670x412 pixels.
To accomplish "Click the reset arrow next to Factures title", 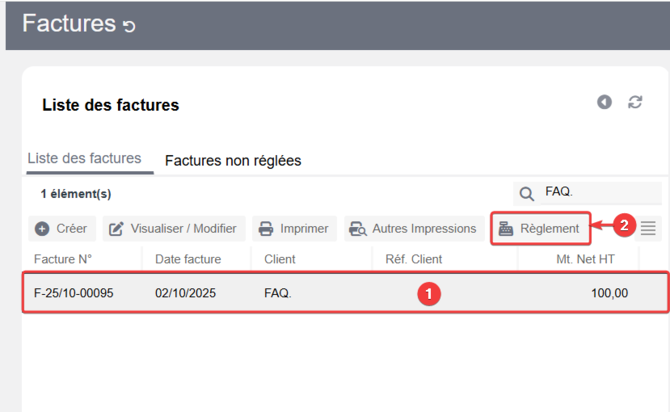I will [x=129, y=26].
